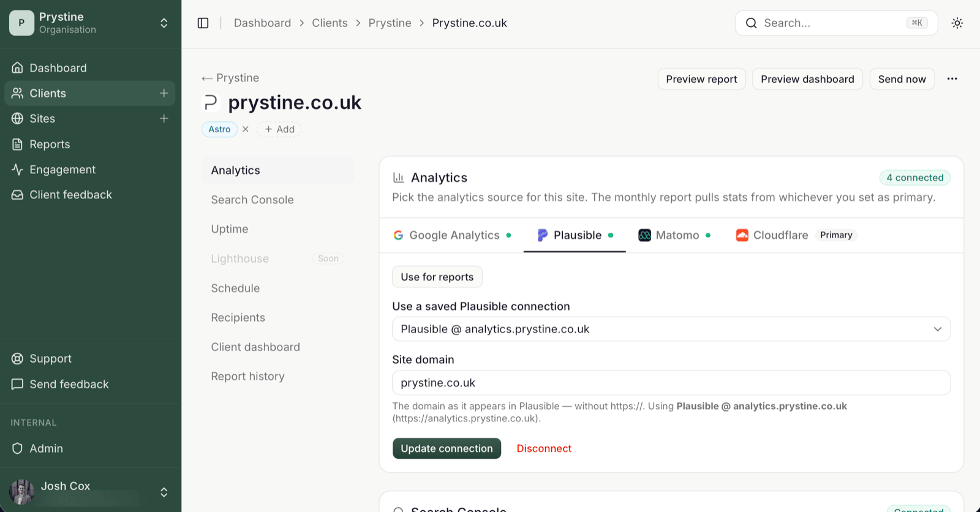Select the Cloudflare tab

tap(796, 235)
